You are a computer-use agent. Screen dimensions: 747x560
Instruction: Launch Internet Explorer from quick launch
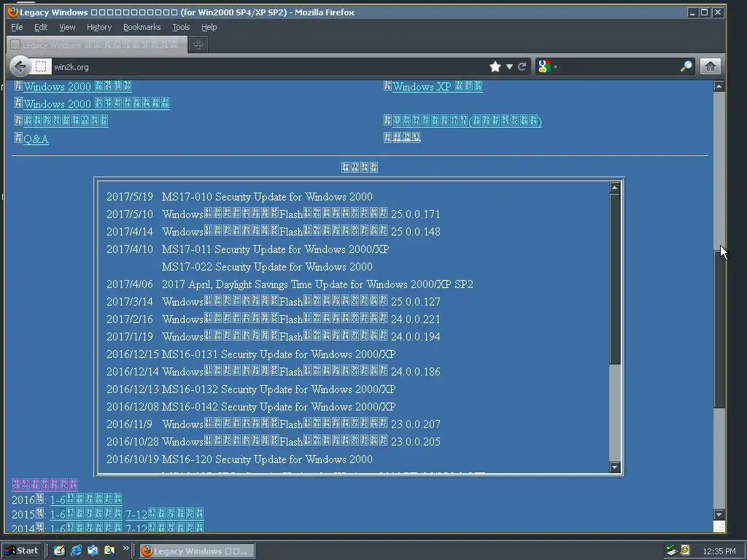[x=76, y=551]
